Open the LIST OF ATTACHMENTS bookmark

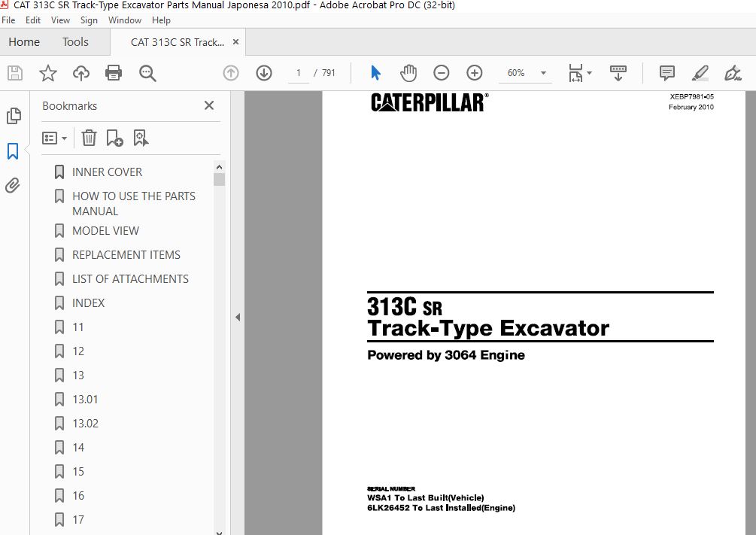[130, 279]
